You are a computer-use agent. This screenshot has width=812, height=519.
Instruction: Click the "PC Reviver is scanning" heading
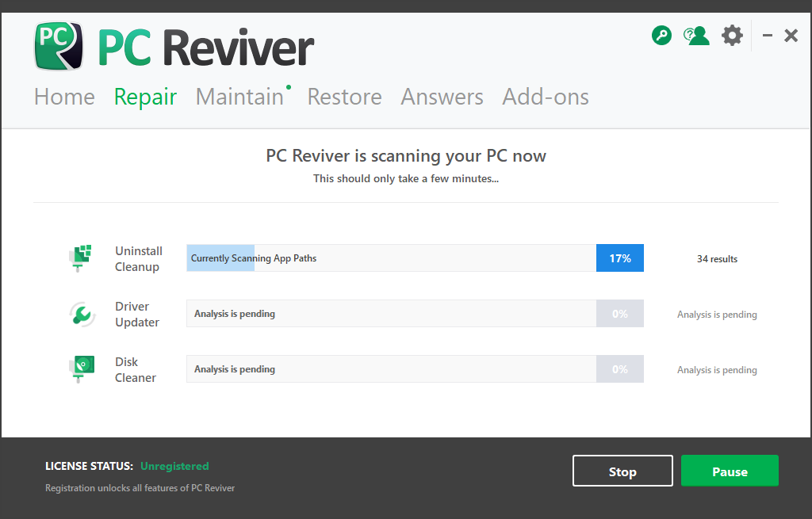[406, 156]
